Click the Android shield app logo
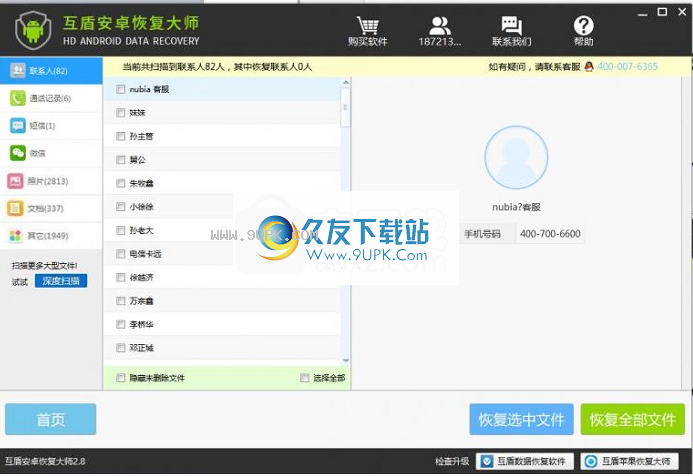The image size is (693, 476). click(33, 30)
